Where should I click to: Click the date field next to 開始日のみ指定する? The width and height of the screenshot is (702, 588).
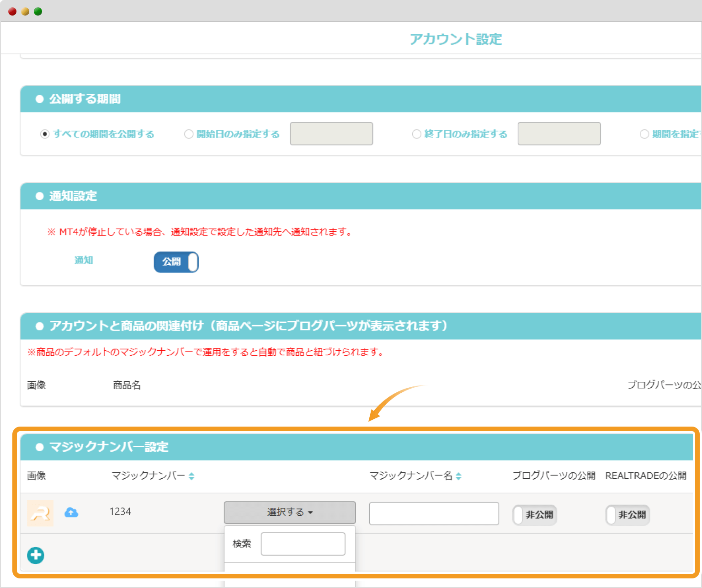pyautogui.click(x=331, y=134)
